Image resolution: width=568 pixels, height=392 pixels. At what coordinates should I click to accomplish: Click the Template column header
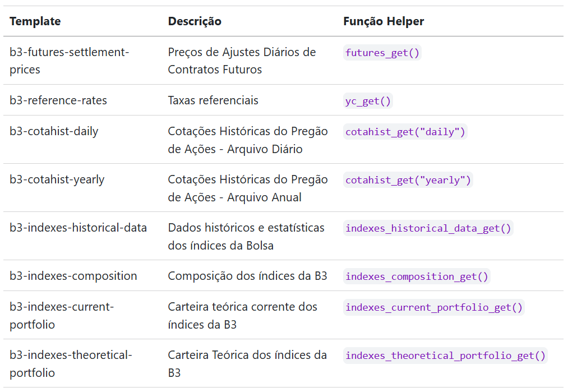(x=35, y=21)
